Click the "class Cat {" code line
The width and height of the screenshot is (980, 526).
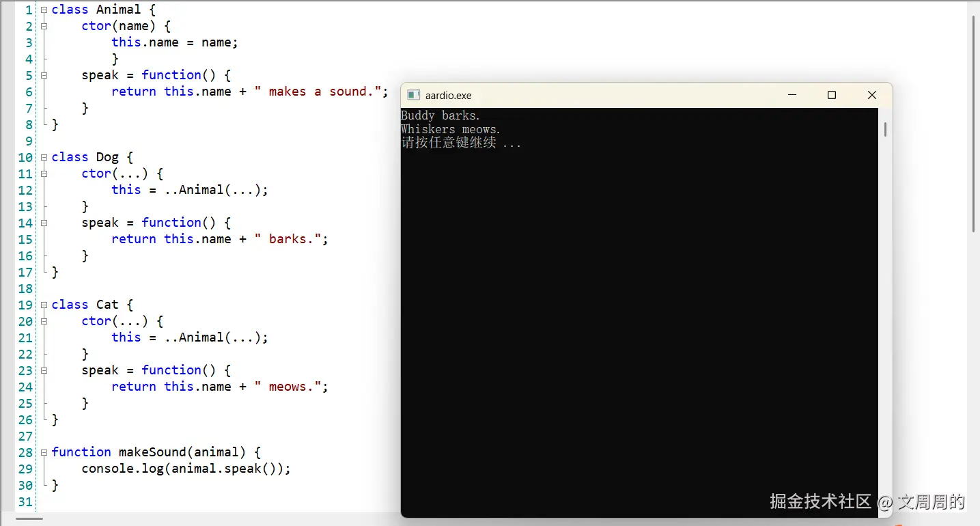pos(92,305)
